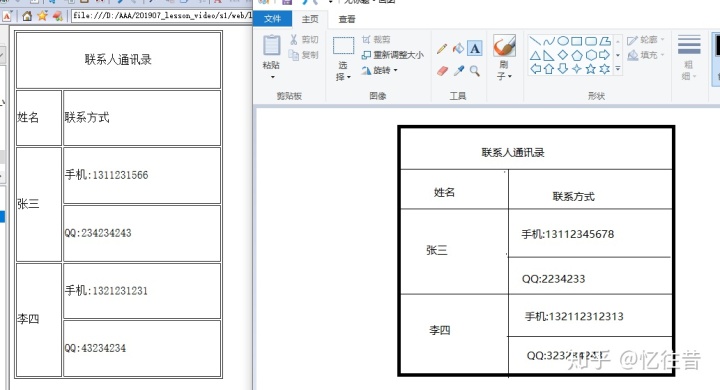Choose the polygon shape

[x=605, y=41]
